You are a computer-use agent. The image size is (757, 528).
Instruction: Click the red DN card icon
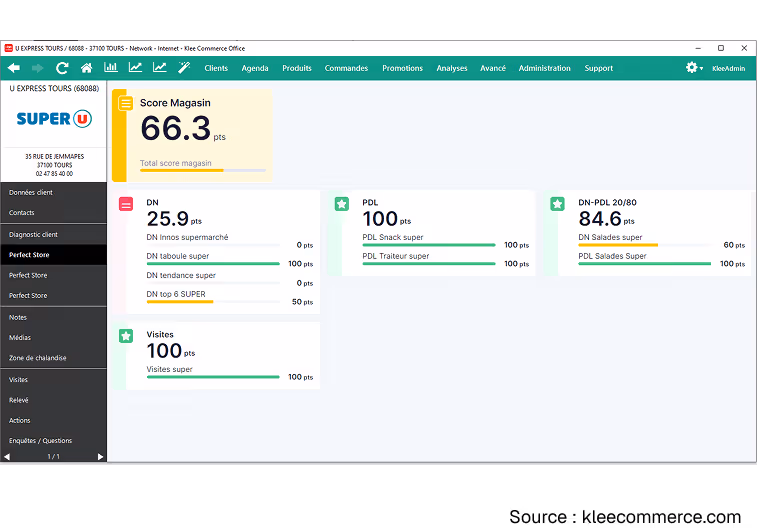point(126,204)
